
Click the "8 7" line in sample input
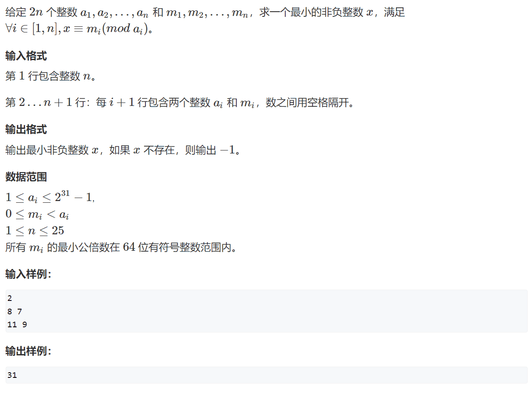tap(14, 311)
